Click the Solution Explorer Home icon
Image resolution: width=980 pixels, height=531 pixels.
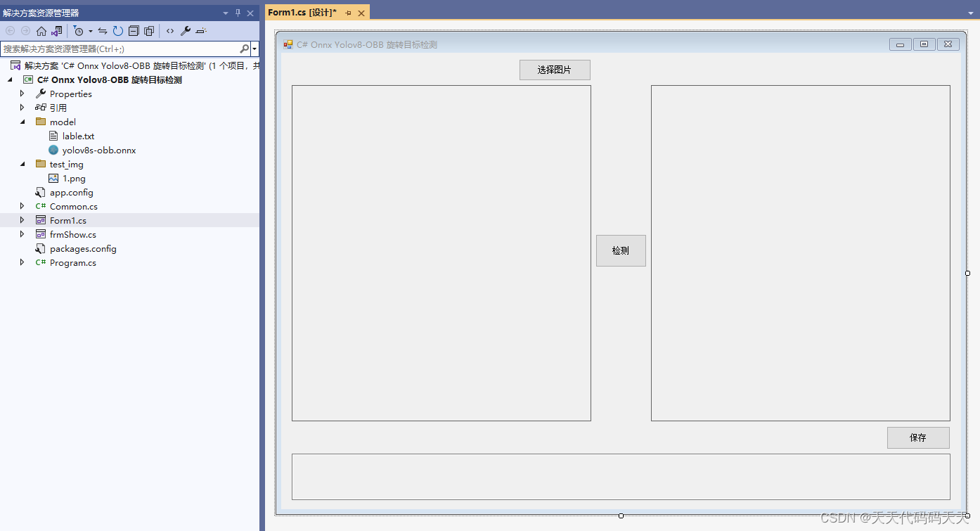[x=41, y=31]
